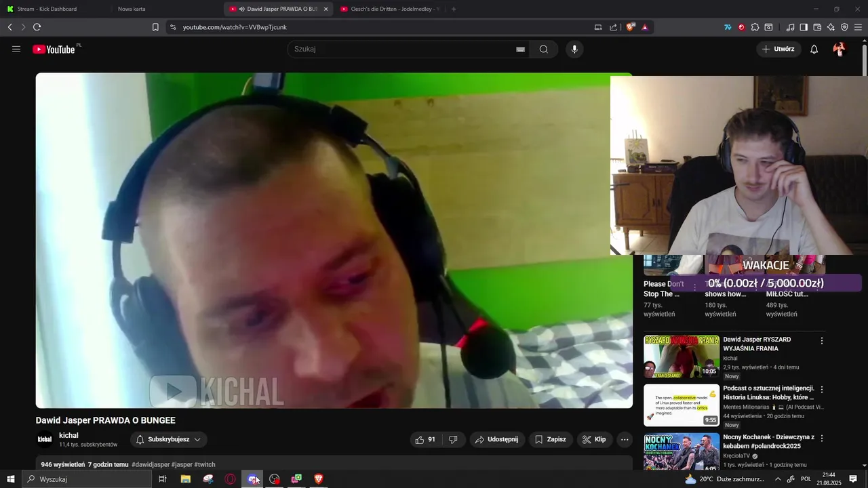This screenshot has height=488, width=868.
Task: Click the page vertical scrollbar
Action: click(864, 60)
